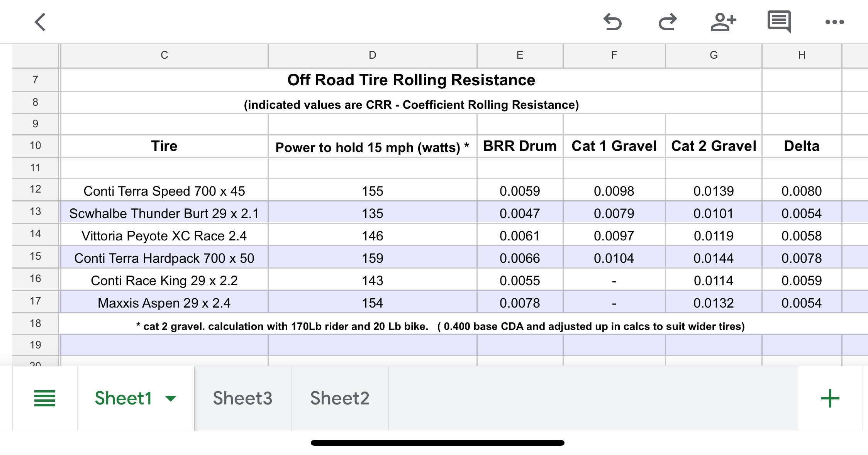Select the Conti Terra Speed 700 x 45 cell
Screen dimensions: 868x455
click(164, 191)
